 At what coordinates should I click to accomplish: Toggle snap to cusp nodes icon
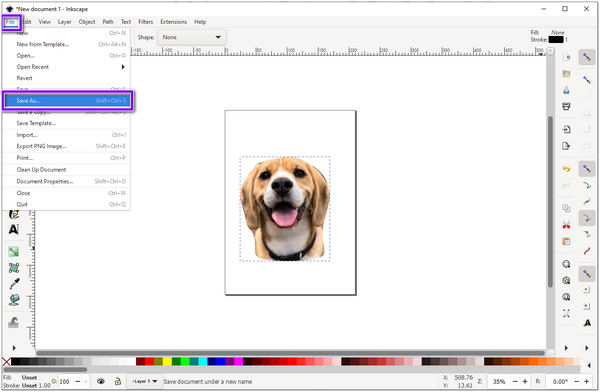587,218
